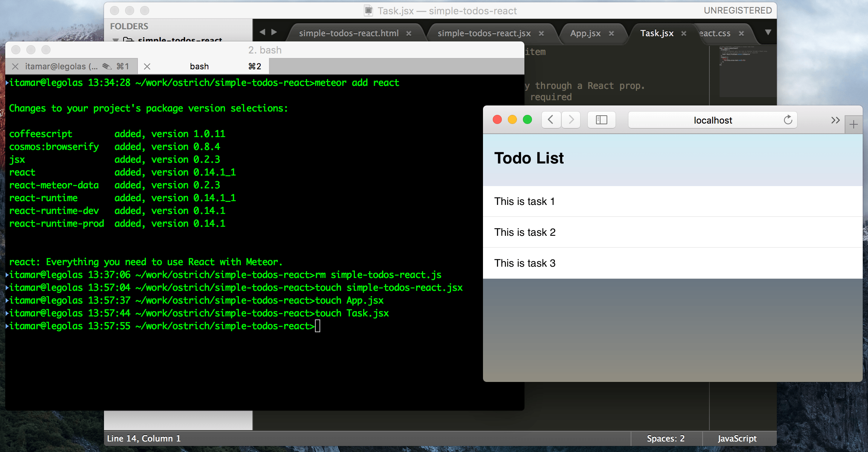
Task: Click Safari's forward navigation arrow
Action: pyautogui.click(x=571, y=120)
